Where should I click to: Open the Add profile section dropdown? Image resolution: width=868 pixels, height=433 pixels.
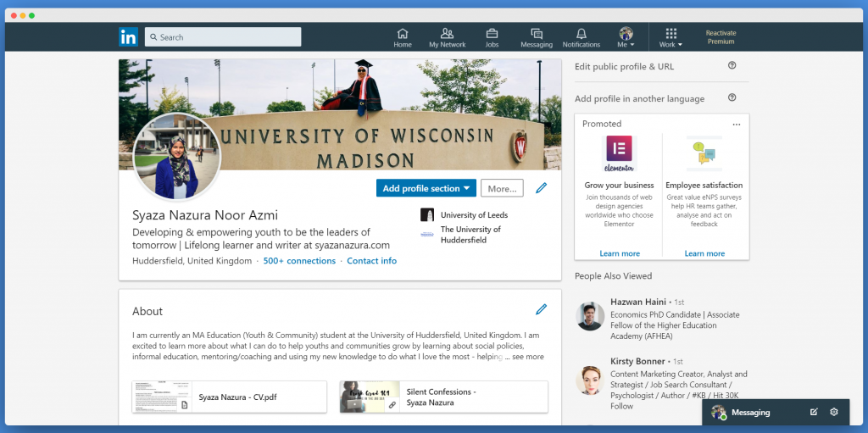pos(426,188)
